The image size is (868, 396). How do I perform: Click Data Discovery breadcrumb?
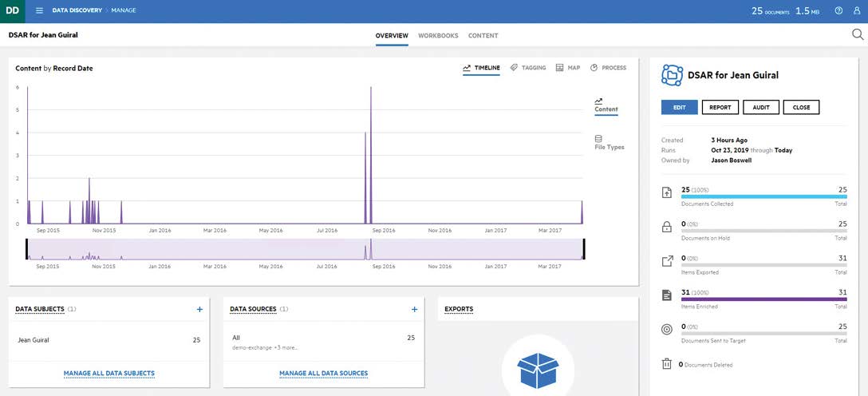77,10
